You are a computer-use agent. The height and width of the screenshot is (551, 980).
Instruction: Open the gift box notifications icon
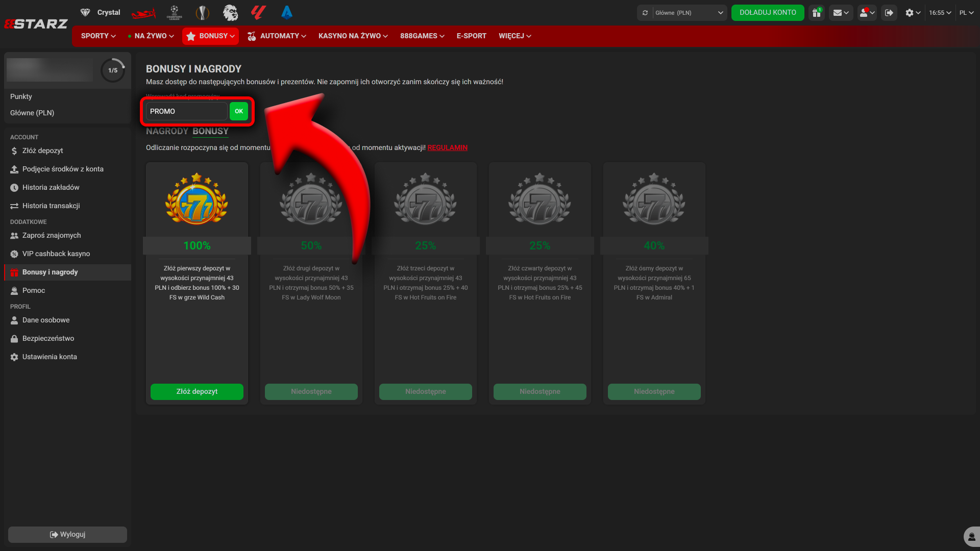click(817, 13)
